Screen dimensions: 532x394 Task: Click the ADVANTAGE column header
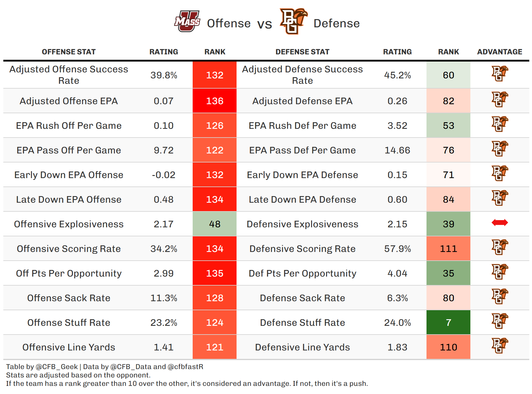(500, 52)
